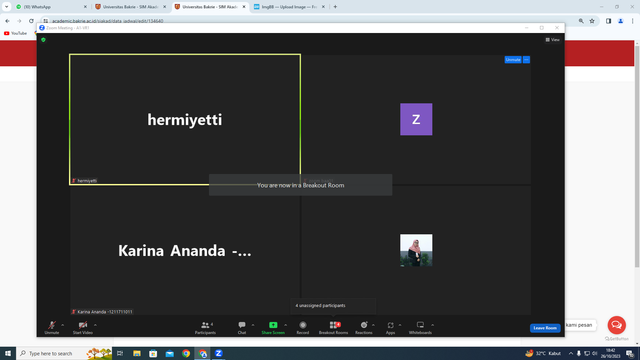640x360 pixels.
Task: Go back in Chrome
Action: 7,21
